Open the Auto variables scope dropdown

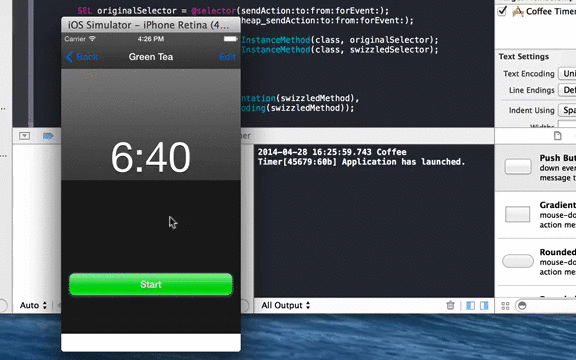[x=33, y=305]
